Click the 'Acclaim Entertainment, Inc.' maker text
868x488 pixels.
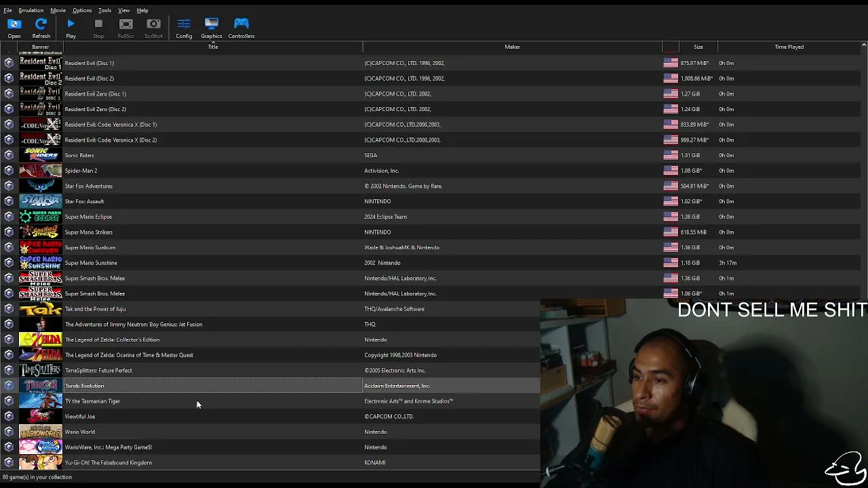[397, 386]
